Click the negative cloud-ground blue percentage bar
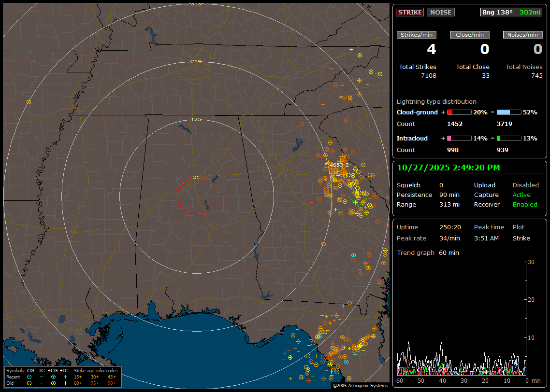Screen dimensions: 550x392 pyautogui.click(x=509, y=112)
